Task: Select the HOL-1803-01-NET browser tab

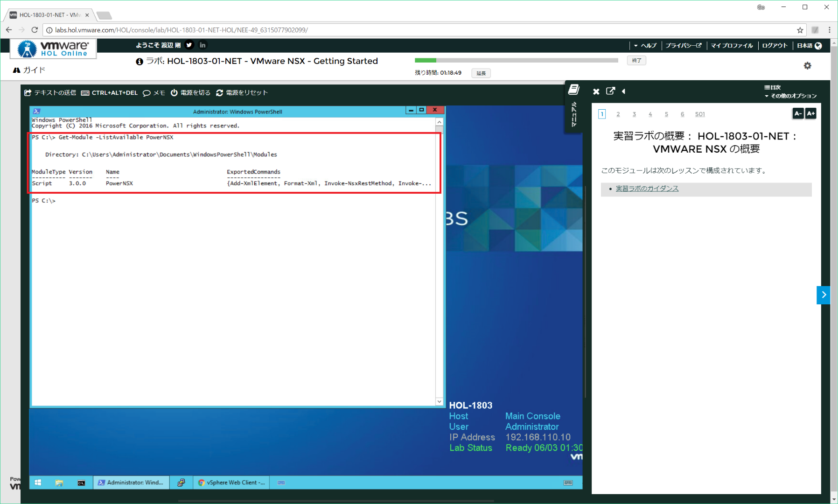Action: 49,15
